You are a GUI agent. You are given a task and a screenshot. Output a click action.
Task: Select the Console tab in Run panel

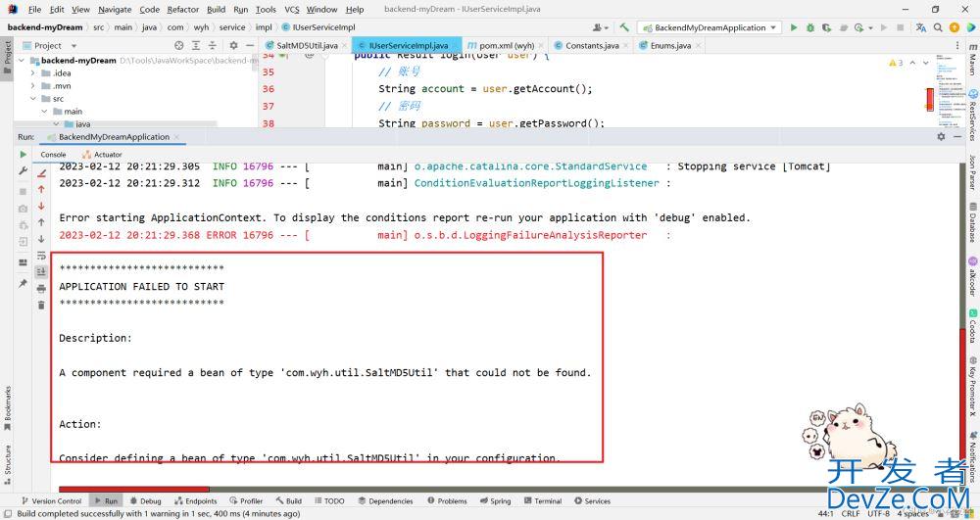[53, 154]
